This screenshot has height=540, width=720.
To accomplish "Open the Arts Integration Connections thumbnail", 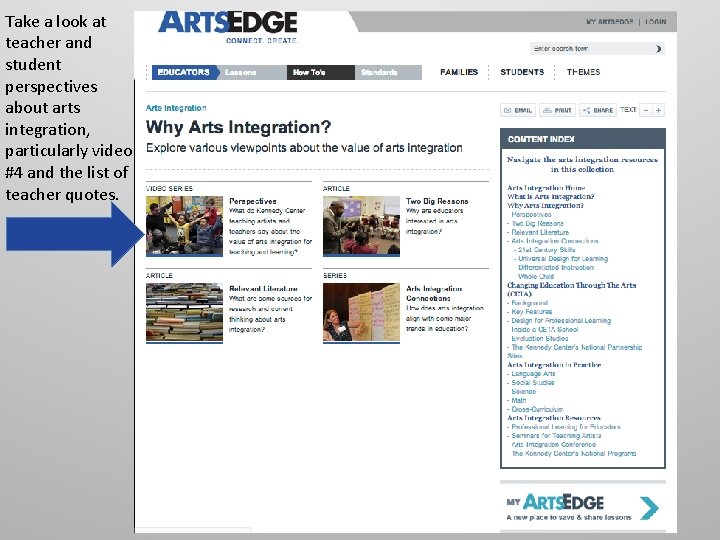I will pyautogui.click(x=361, y=313).
